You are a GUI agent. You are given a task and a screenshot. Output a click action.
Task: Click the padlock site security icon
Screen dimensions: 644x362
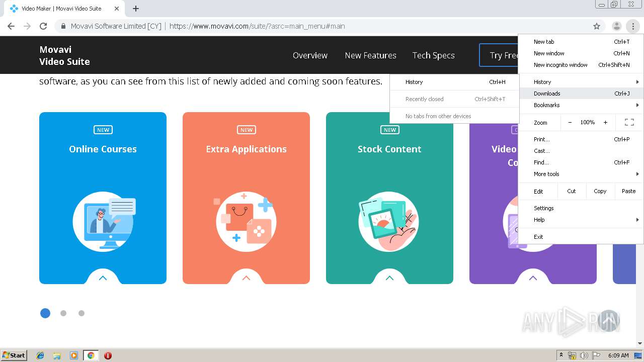coord(63,26)
